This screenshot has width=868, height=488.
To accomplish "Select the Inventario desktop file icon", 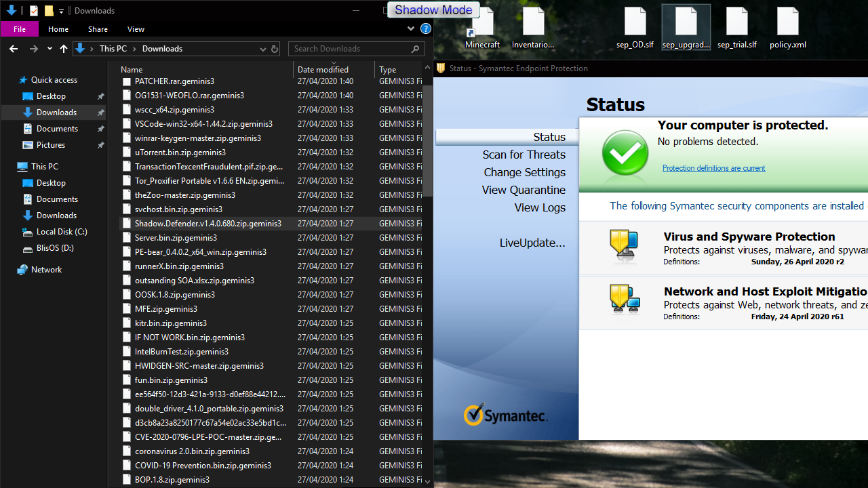I will pos(533,26).
